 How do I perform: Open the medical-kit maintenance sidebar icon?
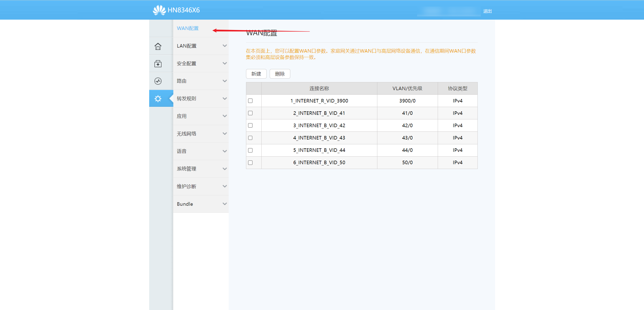click(x=158, y=64)
